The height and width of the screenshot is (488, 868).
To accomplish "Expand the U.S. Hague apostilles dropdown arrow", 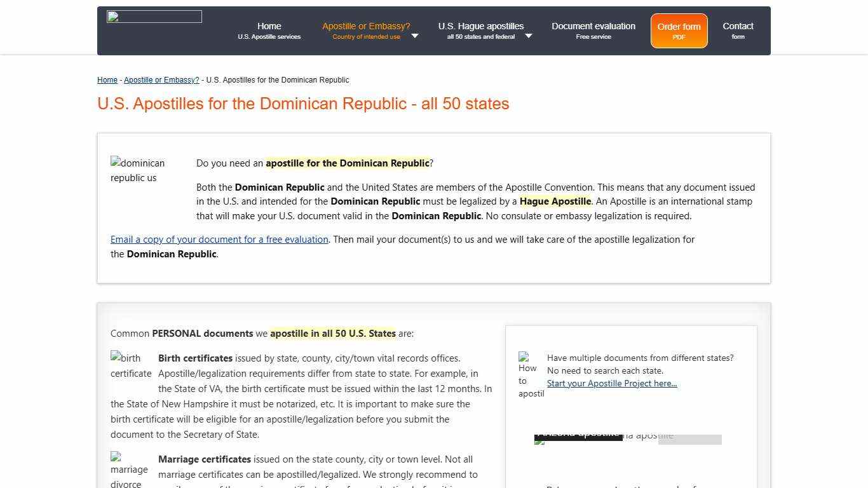I will [528, 36].
